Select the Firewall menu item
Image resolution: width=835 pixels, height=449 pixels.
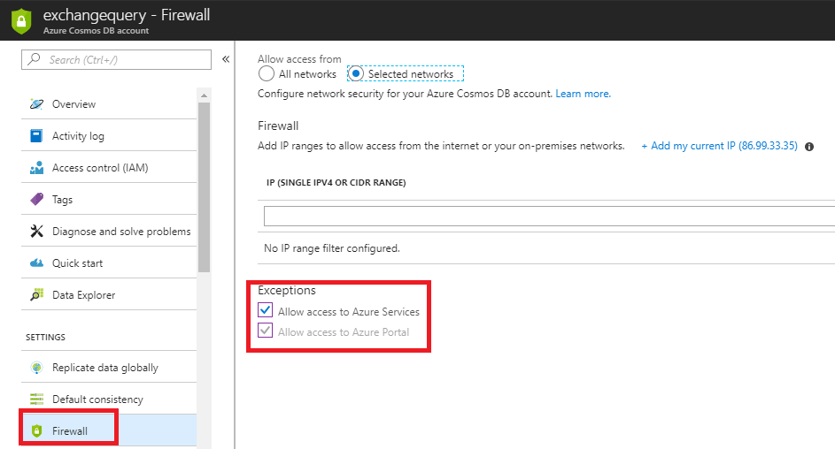pyautogui.click(x=109, y=430)
